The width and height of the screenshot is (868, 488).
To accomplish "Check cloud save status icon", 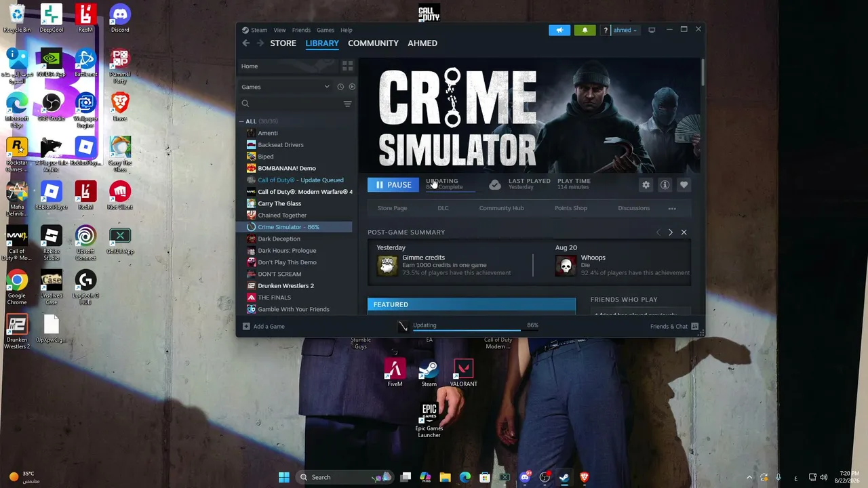I will pos(495,184).
